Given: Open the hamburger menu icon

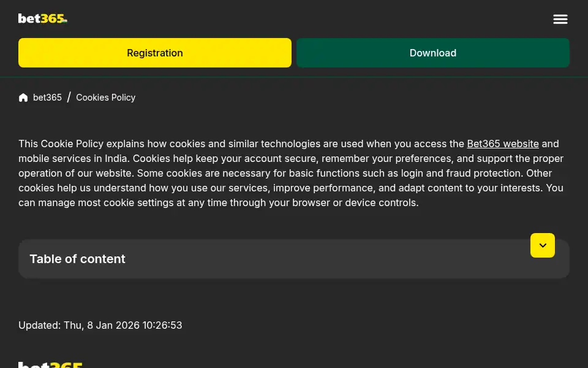Looking at the screenshot, I should 560,19.
